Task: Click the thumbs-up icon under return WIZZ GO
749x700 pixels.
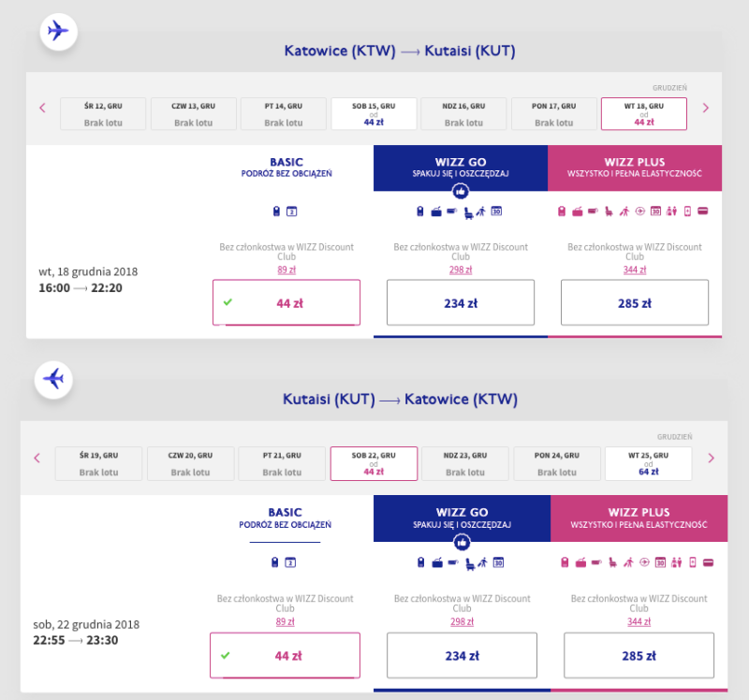Action: pos(462,543)
